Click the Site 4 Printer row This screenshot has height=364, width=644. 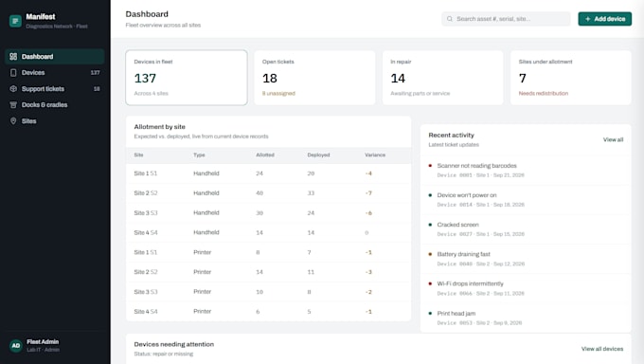point(268,312)
